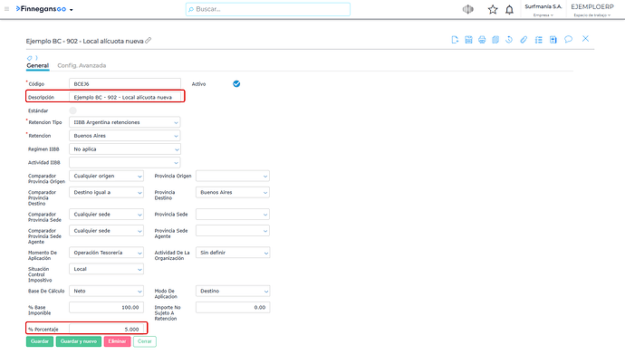Viewport: 625px width, 364px height.
Task: Click the Buscar search field
Action: (x=268, y=9)
